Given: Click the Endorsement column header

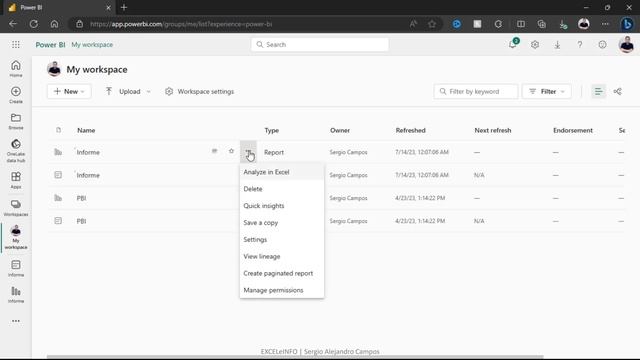Looking at the screenshot, I should [x=573, y=130].
